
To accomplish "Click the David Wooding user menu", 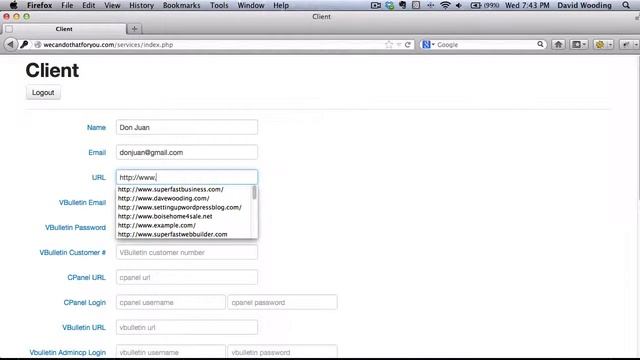I will tap(584, 5).
